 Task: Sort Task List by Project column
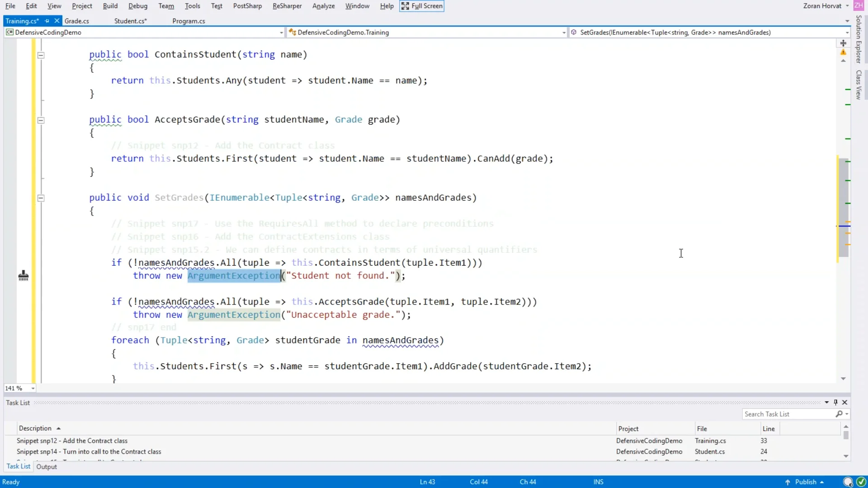point(656,429)
